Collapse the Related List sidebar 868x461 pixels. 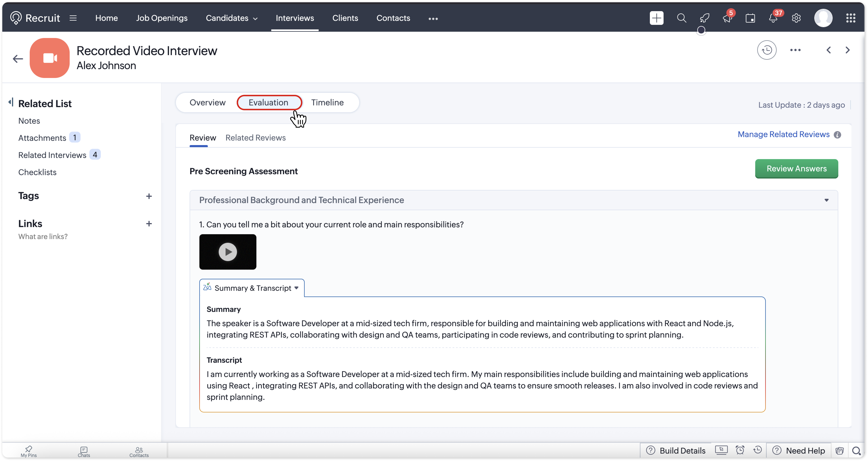11,102
